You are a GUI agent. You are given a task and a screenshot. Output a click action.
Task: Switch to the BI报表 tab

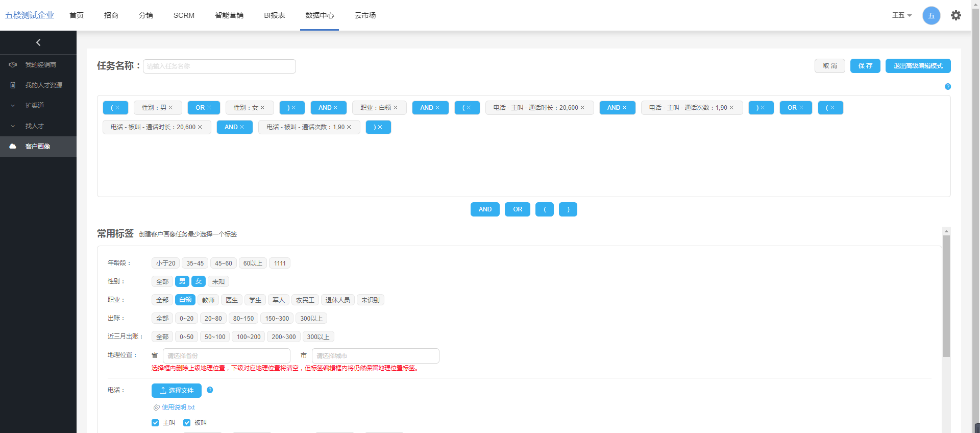coord(274,15)
